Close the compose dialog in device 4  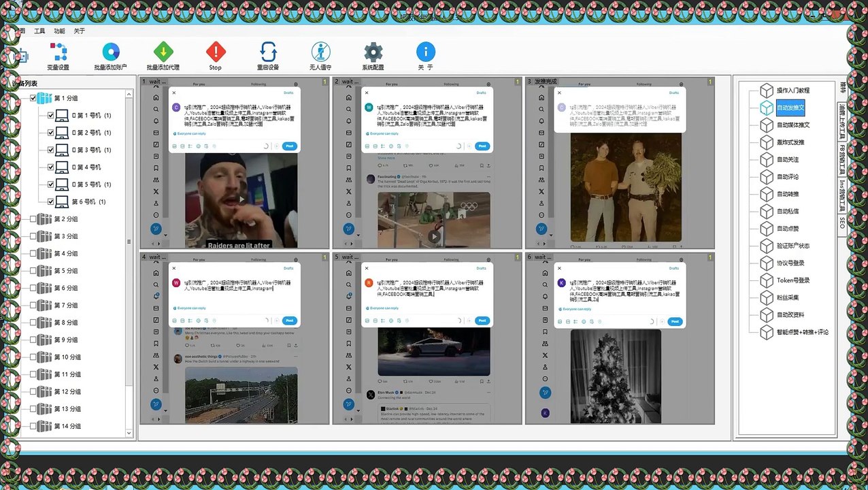point(173,267)
